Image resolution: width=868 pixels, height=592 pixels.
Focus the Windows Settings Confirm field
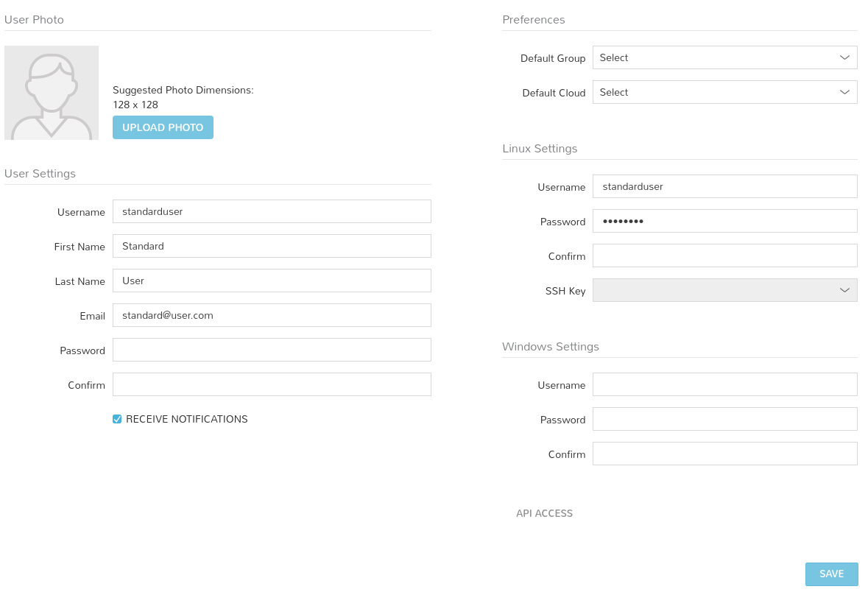[x=724, y=454]
